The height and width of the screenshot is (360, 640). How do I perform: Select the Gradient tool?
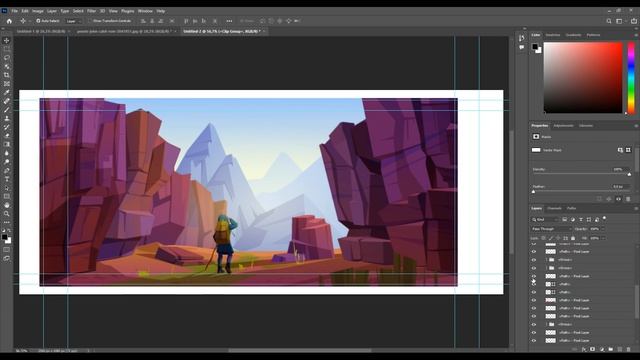point(7,144)
